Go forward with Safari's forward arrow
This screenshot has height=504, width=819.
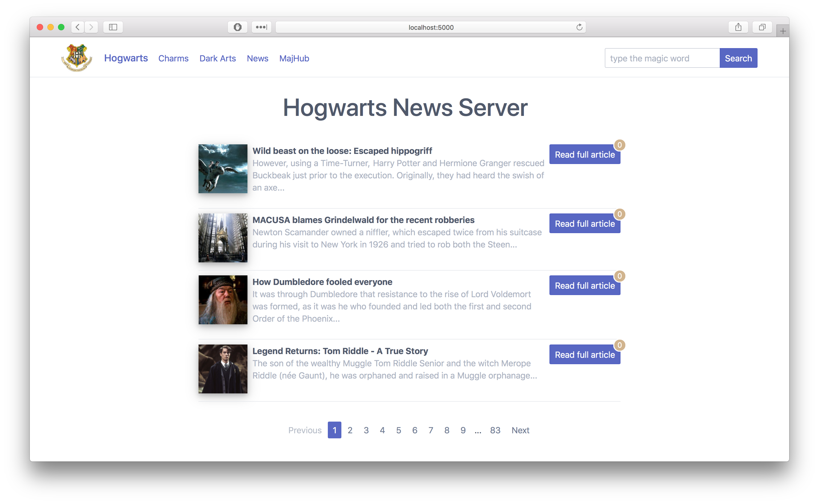(91, 27)
